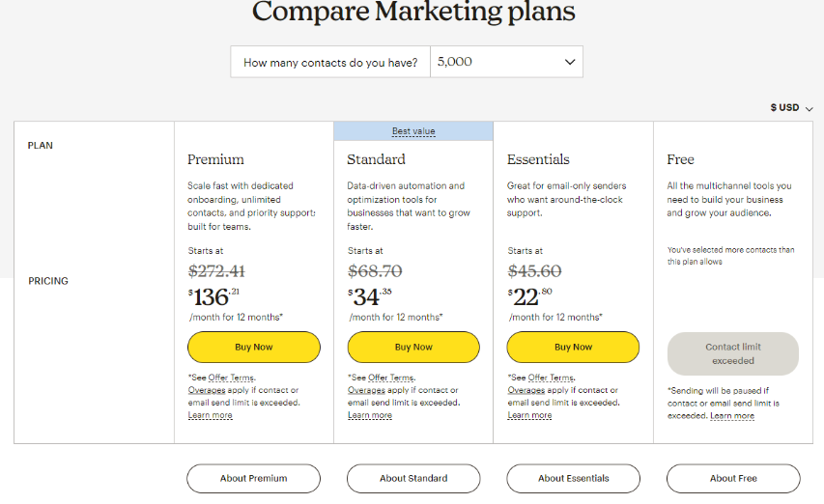Click Learn more in Free plan column
This screenshot has width=824, height=504.
(x=732, y=416)
